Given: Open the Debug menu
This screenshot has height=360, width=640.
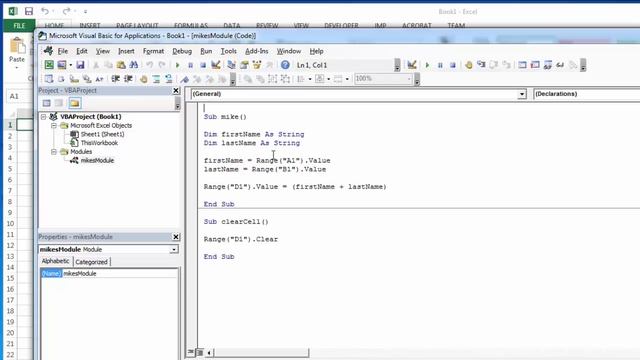Looking at the screenshot, I should click(182, 51).
